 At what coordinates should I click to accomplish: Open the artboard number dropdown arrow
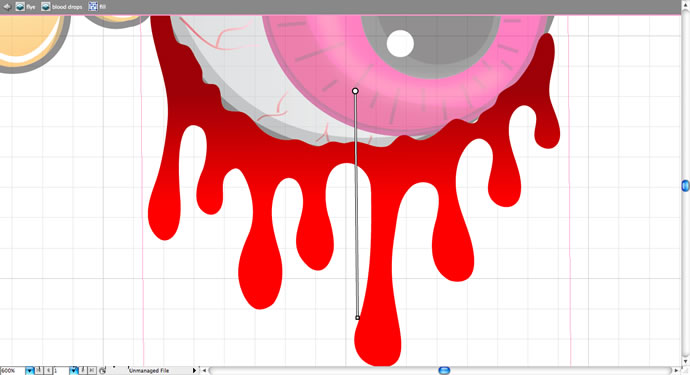[x=73, y=371]
